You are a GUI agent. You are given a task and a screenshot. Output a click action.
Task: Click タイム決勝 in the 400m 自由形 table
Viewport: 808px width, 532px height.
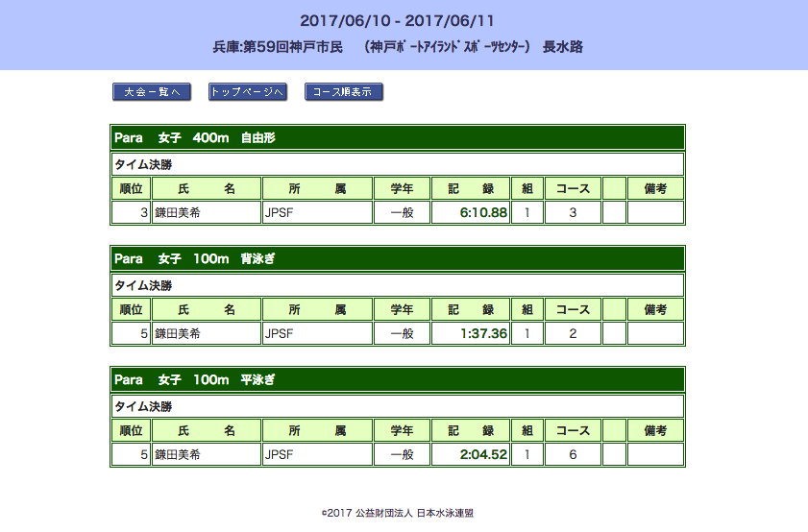pyautogui.click(x=143, y=165)
